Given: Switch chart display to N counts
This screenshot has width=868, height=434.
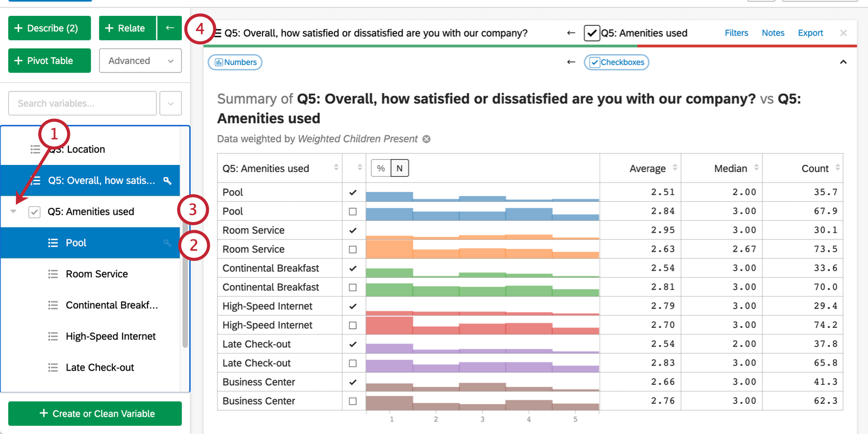Looking at the screenshot, I should tap(399, 168).
